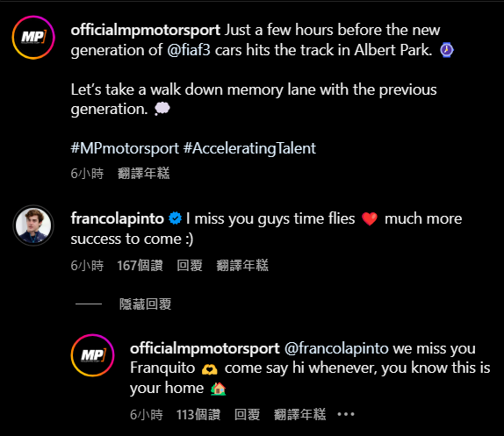The width and height of the screenshot is (504, 436).
Task: Click the verified badge next to francolapinto
Action: pos(176,218)
